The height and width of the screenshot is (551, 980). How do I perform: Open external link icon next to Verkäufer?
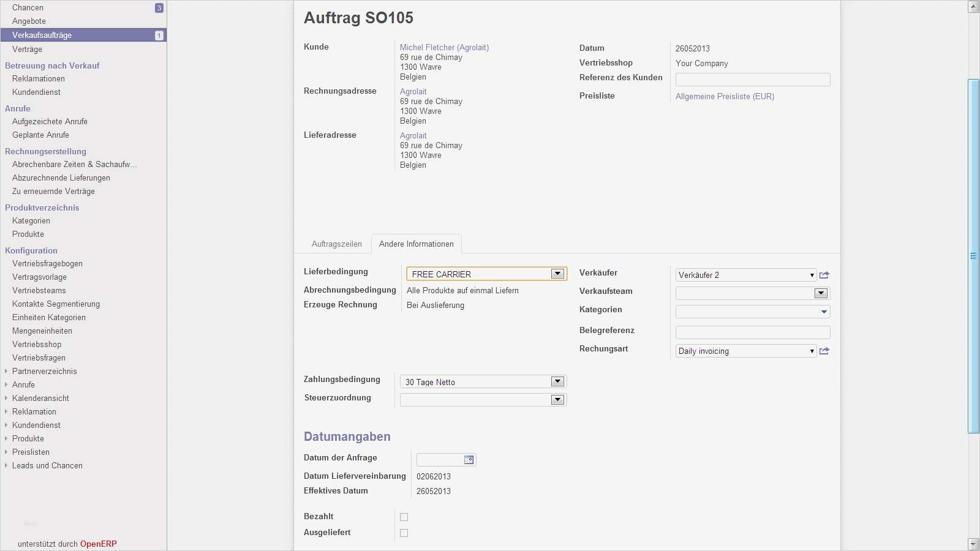click(824, 275)
